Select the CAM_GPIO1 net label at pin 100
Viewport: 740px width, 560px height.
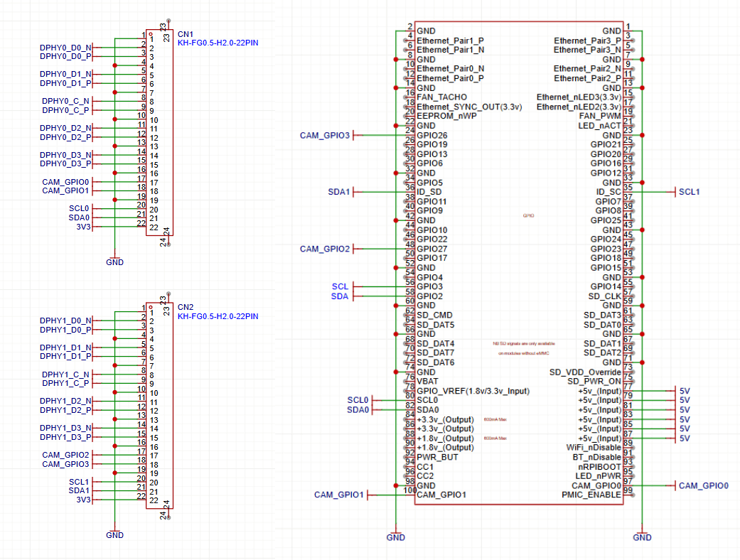point(339,495)
